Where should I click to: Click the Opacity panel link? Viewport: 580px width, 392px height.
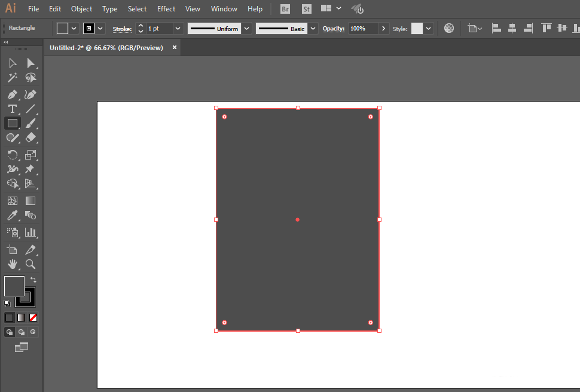point(333,29)
